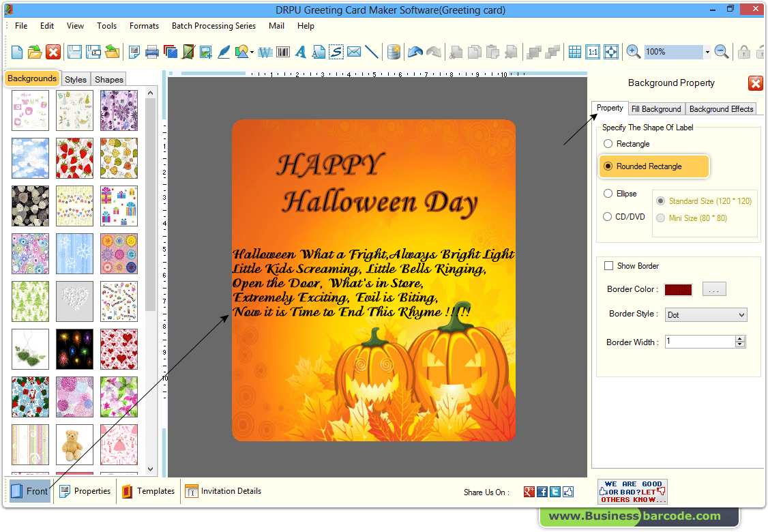
Task: Click the padlock lock icon
Action: coord(744,52)
